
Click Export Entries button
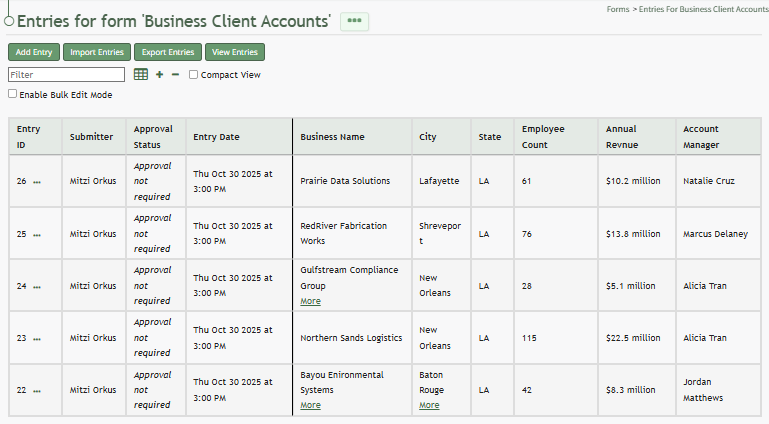coord(168,52)
